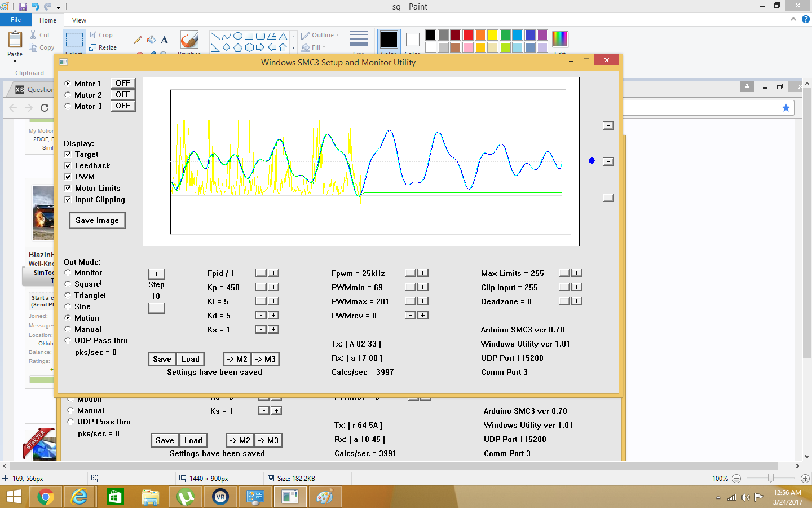Switch to the View ribbon tab
This screenshot has width=812, height=508.
79,20
